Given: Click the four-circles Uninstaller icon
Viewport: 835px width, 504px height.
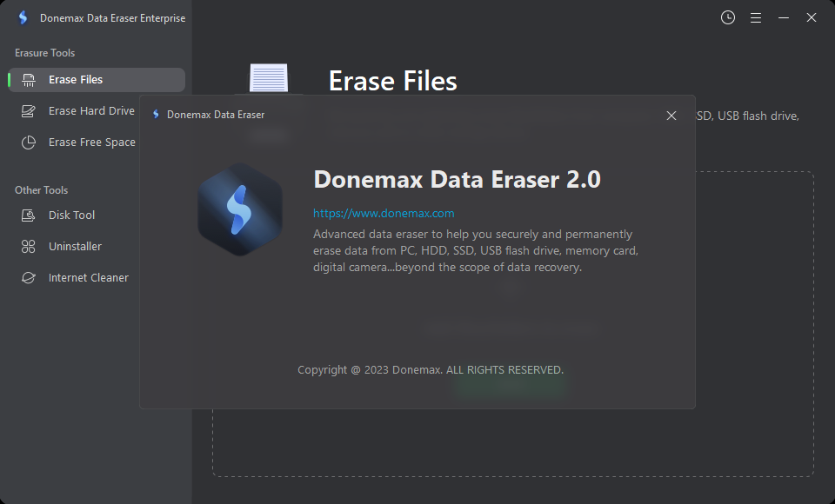Looking at the screenshot, I should (x=28, y=247).
